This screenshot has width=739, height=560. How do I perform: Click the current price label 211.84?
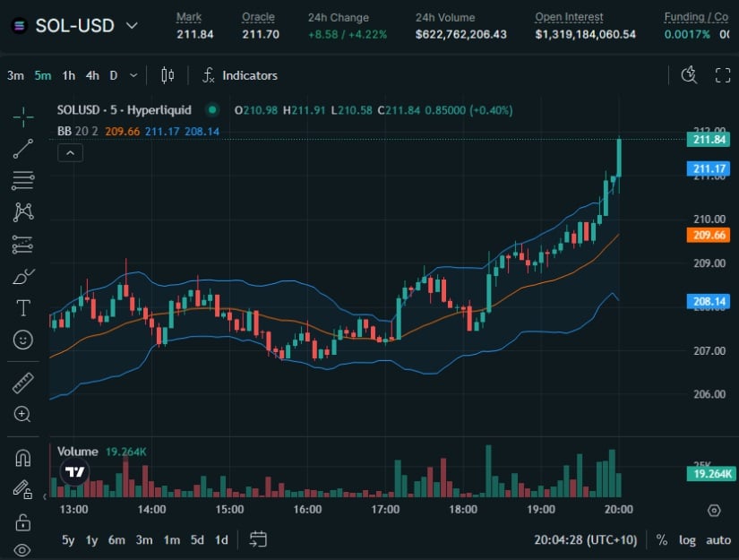pyautogui.click(x=709, y=140)
